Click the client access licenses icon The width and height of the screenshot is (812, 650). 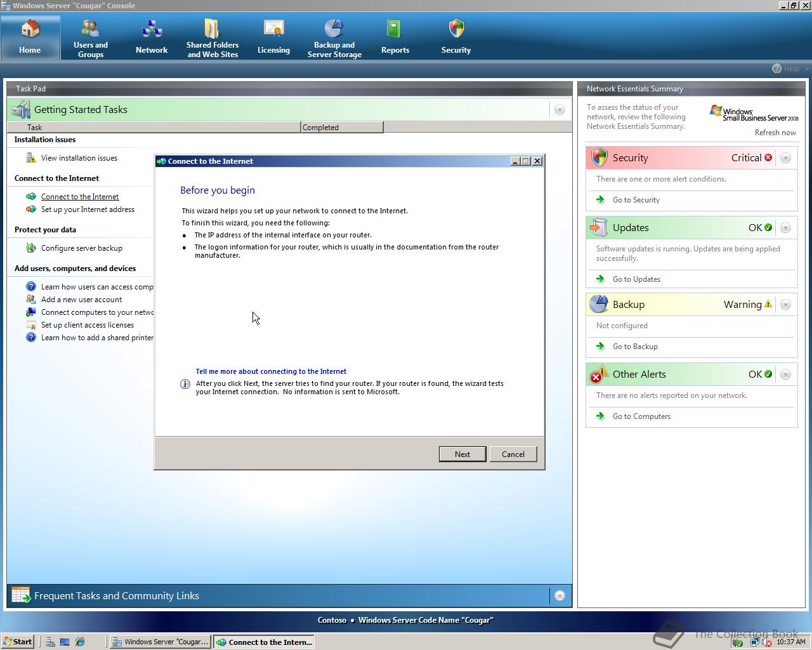coord(31,325)
